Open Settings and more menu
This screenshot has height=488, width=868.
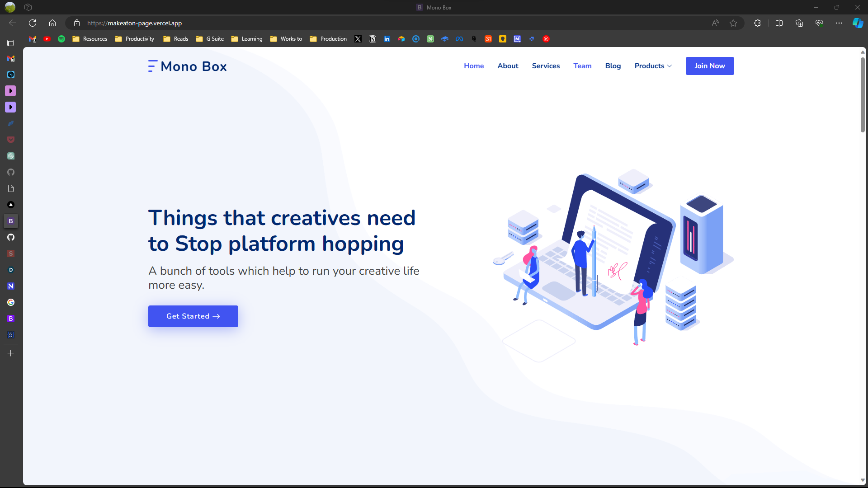pyautogui.click(x=839, y=23)
